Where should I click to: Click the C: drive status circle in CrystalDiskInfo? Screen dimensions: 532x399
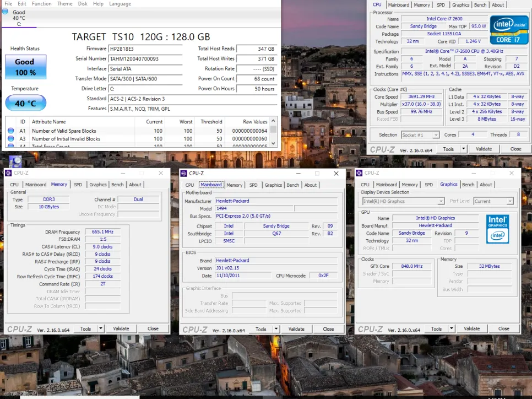click(5, 12)
